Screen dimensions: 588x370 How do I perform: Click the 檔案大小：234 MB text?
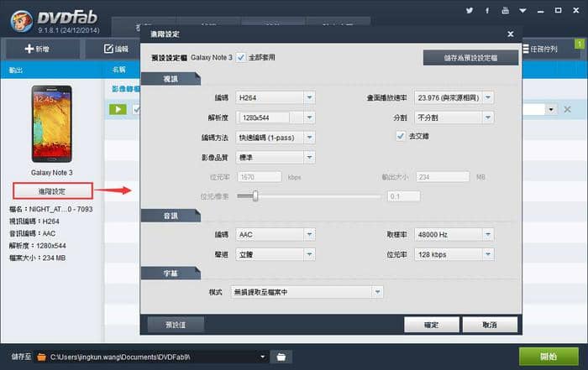[x=38, y=258]
